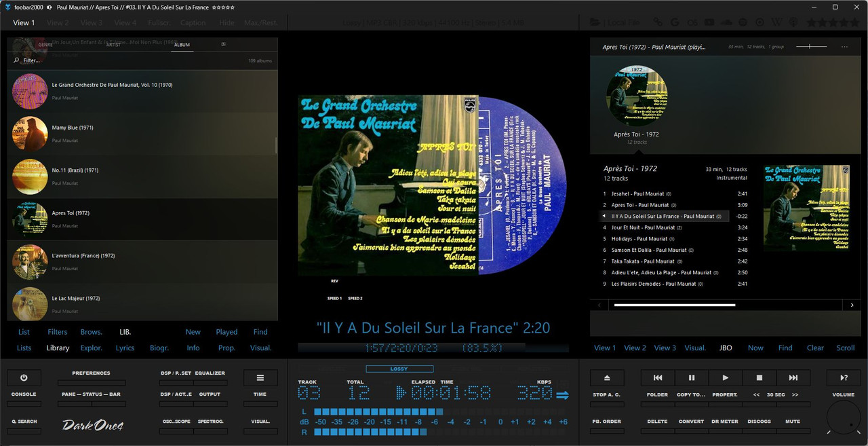Open the YouTube icon in top bar
Screen dimensions: 868x446
709,22
